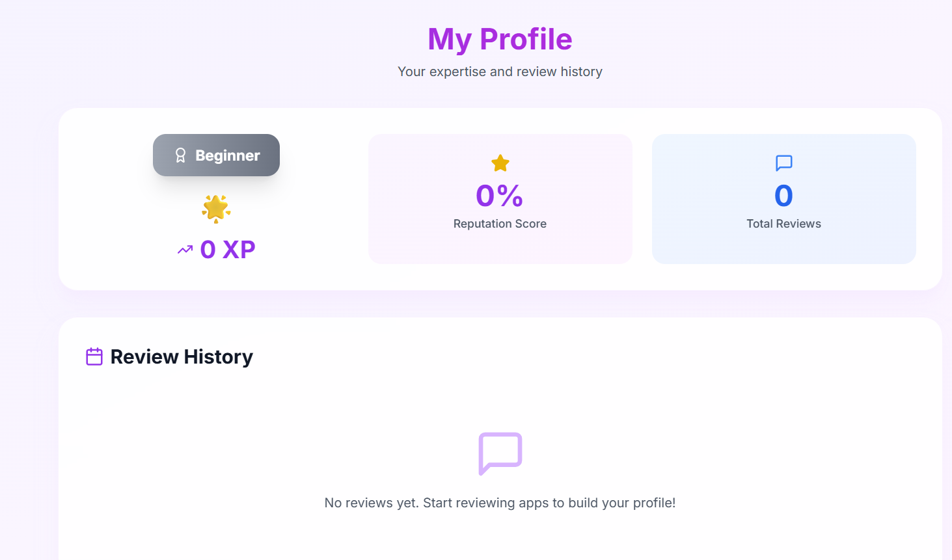Click the Total Reviews count of zero
952x560 pixels.
coord(783,195)
